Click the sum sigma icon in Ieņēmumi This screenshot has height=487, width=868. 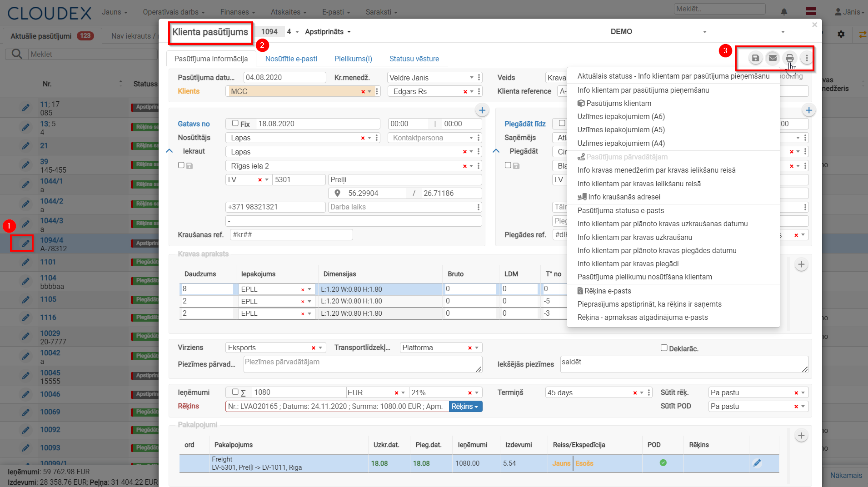point(243,393)
